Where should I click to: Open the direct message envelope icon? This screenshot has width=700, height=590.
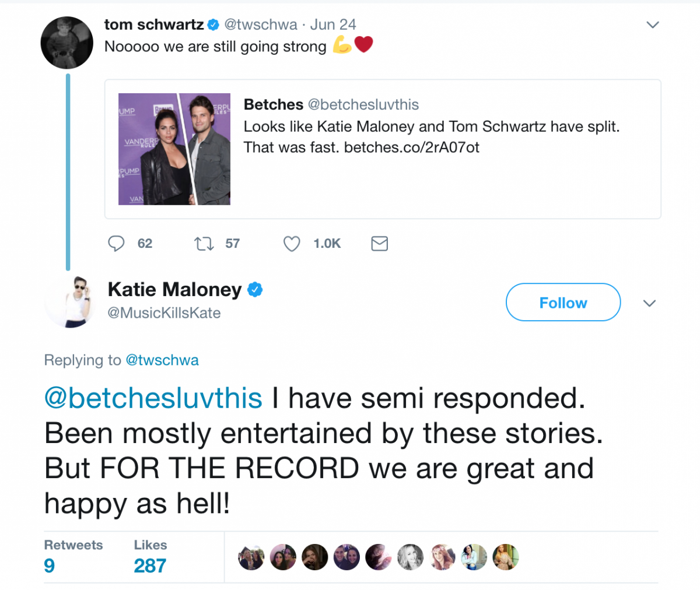click(379, 244)
